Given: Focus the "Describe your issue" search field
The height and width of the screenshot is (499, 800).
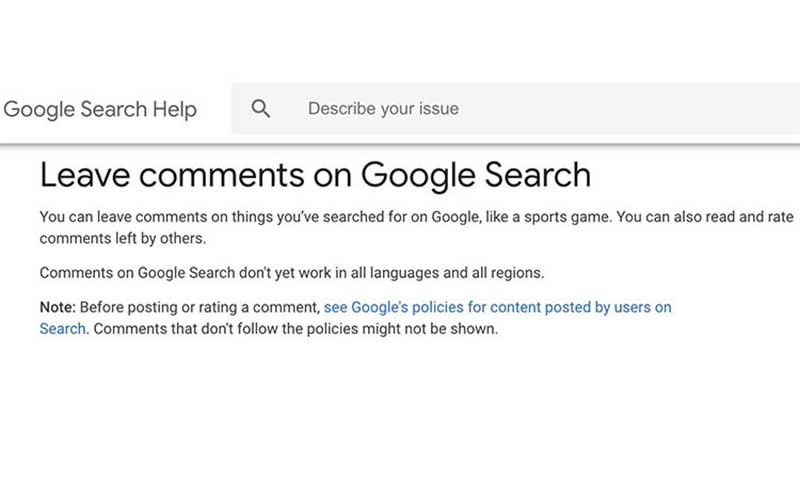Looking at the screenshot, I should coord(383,109).
